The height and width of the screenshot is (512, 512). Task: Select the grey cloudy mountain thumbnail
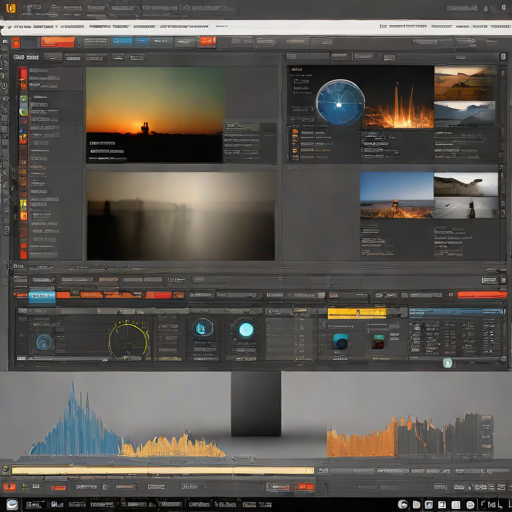[x=465, y=114]
